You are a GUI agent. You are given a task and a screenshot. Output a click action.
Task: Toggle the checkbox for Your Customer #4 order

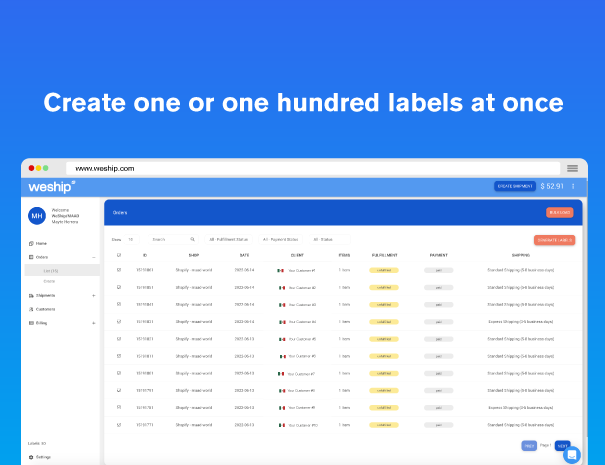click(x=119, y=321)
